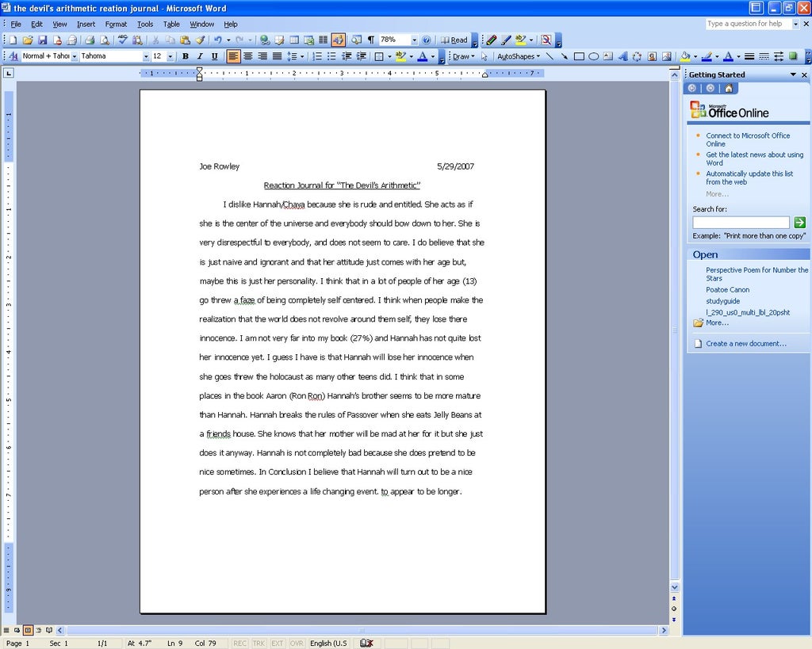Insert WordArt from the Drawing toolbar
Screen dimensions: 812x649
pos(623,56)
